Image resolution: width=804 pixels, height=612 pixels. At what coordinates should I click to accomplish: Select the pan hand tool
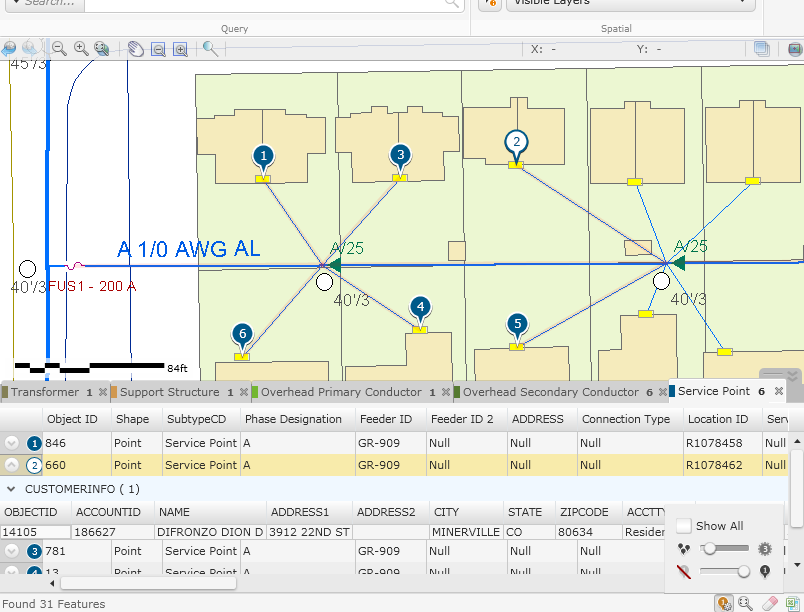(x=135, y=48)
